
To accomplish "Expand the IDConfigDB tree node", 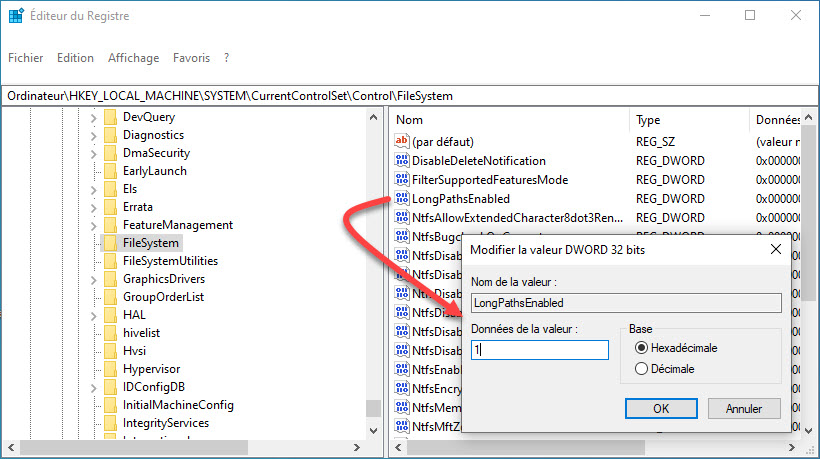I will click(94, 388).
